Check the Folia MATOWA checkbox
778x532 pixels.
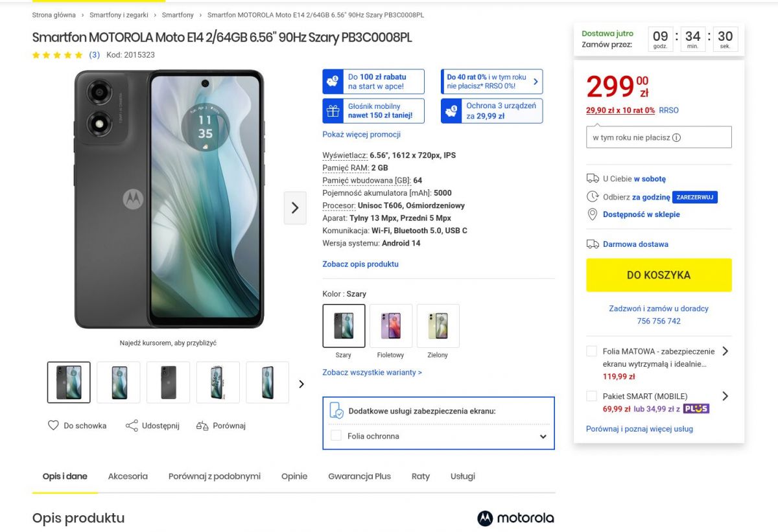(591, 351)
